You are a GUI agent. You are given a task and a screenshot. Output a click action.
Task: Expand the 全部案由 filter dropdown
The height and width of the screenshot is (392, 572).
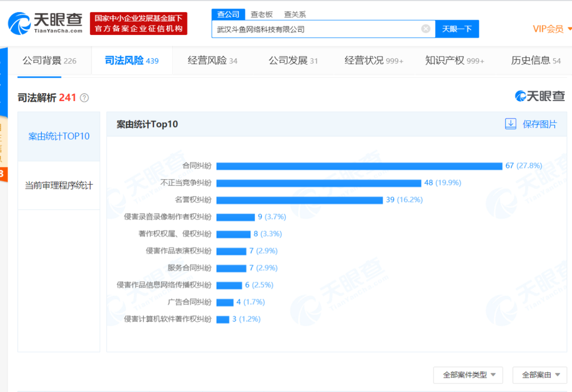click(x=539, y=375)
